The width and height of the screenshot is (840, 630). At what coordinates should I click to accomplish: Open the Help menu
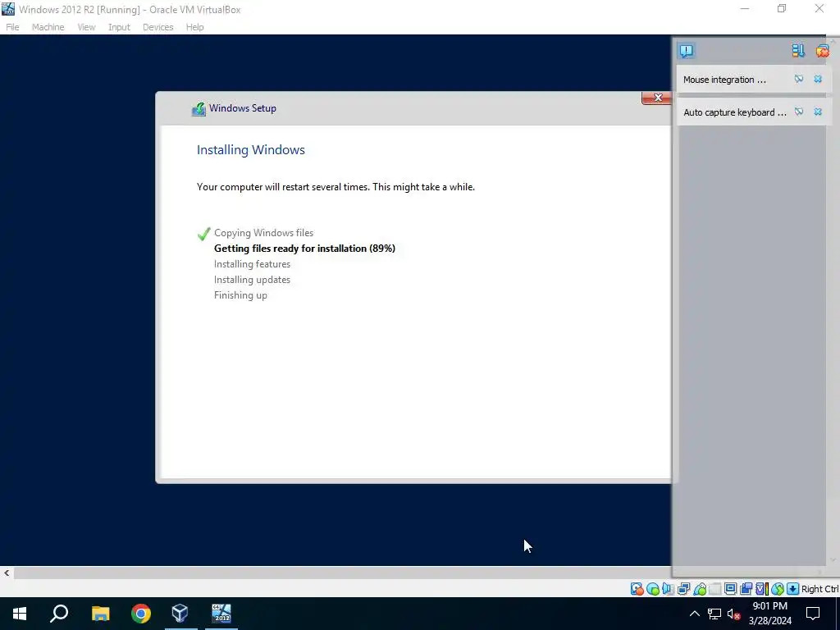[x=194, y=27]
